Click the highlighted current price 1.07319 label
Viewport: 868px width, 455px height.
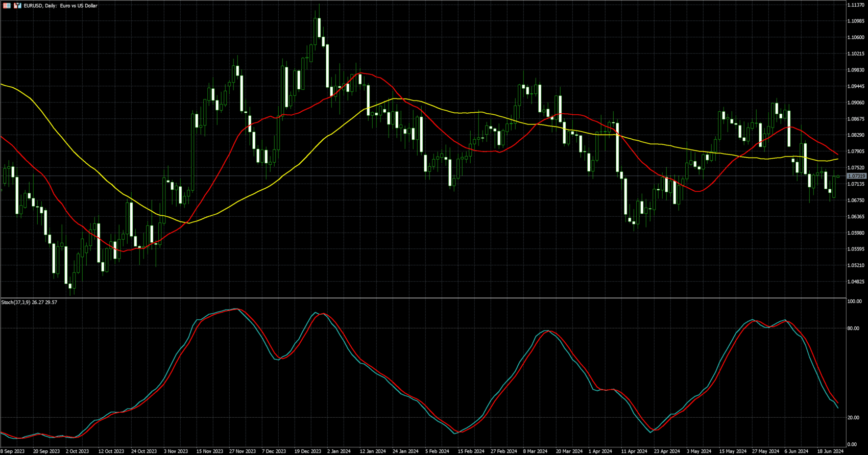tap(856, 176)
